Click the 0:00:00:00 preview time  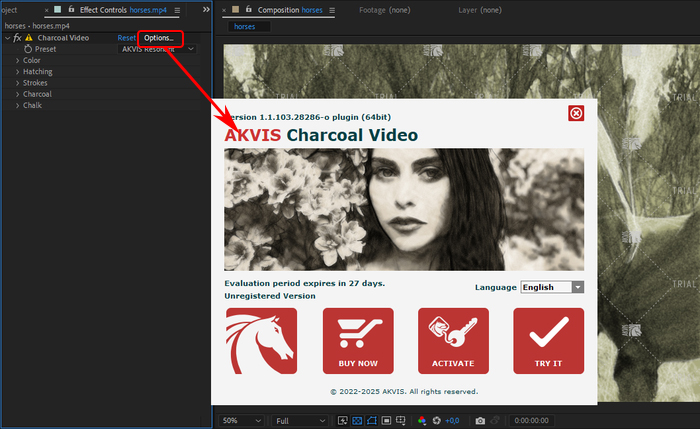point(531,421)
